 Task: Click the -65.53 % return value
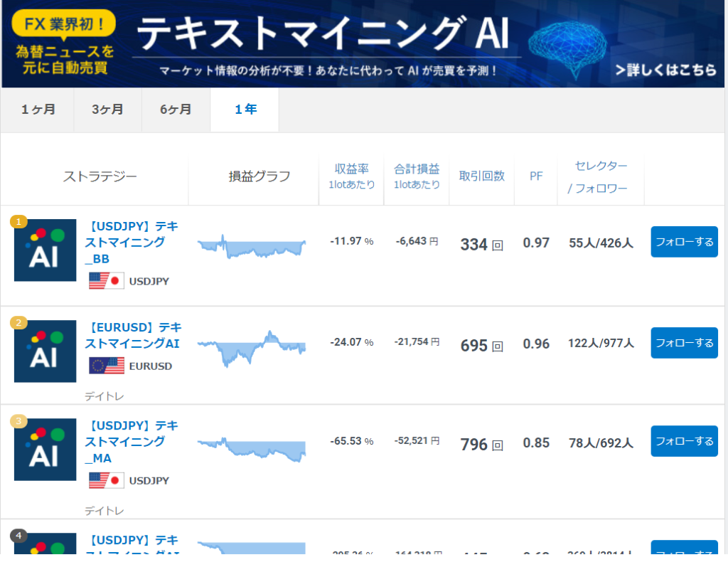tap(351, 441)
